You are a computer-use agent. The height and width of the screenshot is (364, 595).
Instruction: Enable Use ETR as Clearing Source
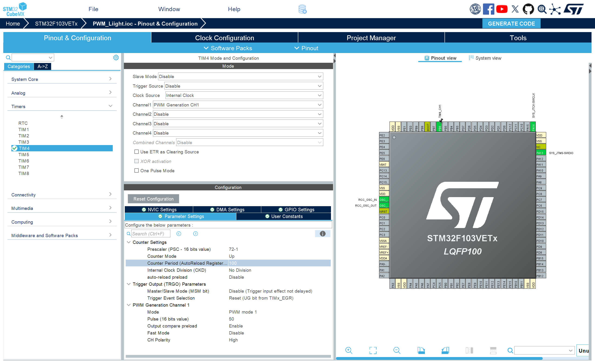(x=137, y=152)
